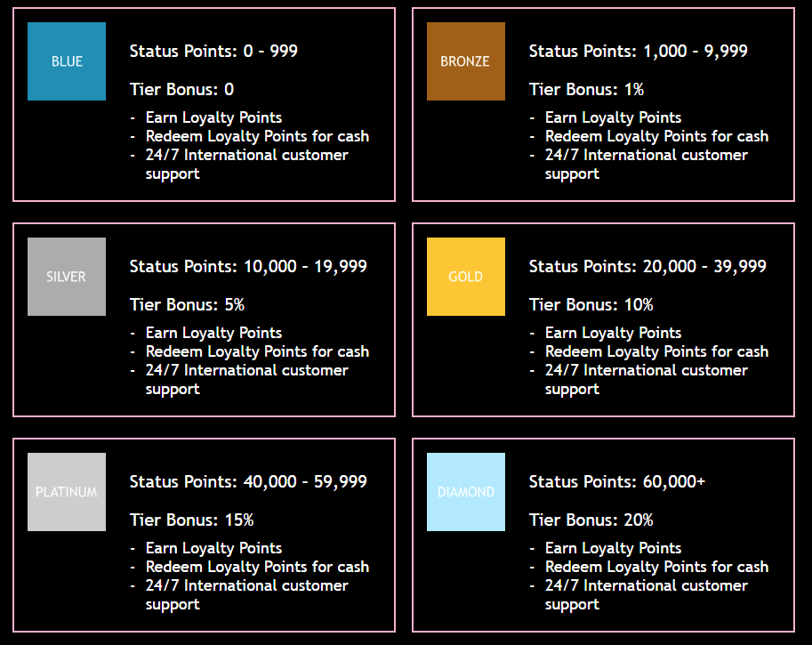This screenshot has height=645, width=812.
Task: Select Status Points 40,000 - 59,999 text
Action: coord(248,481)
